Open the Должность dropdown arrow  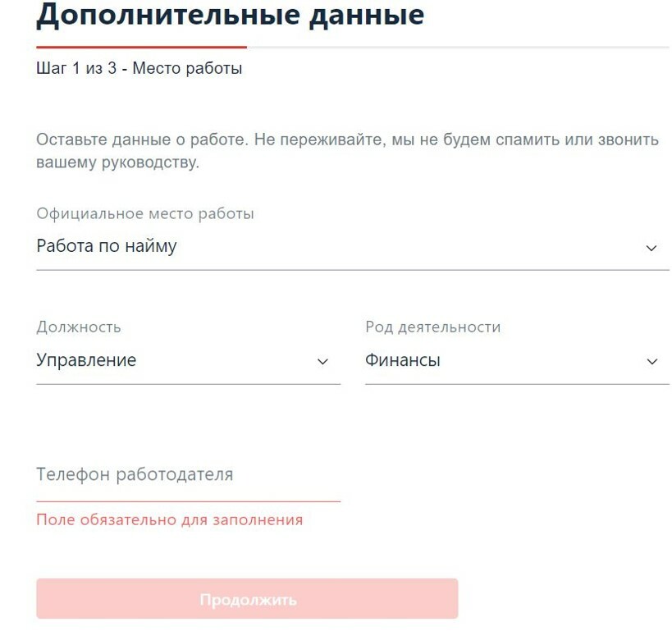pos(322,361)
